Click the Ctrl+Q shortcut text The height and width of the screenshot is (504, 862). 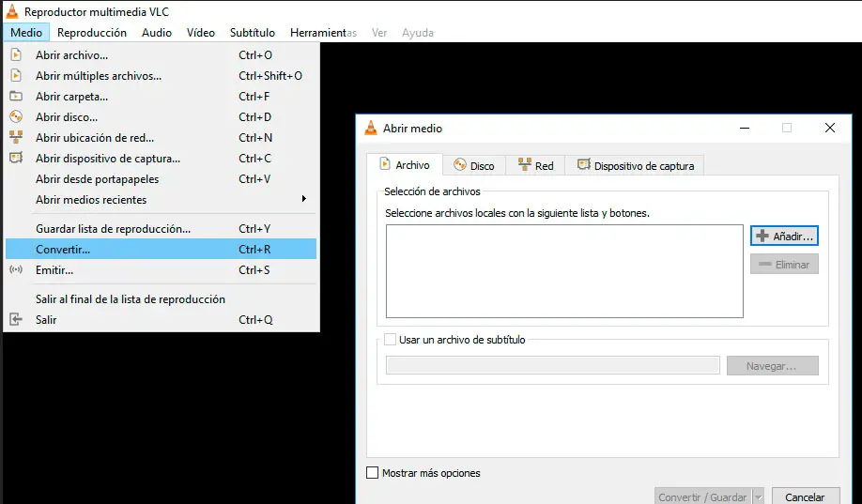pyautogui.click(x=255, y=319)
